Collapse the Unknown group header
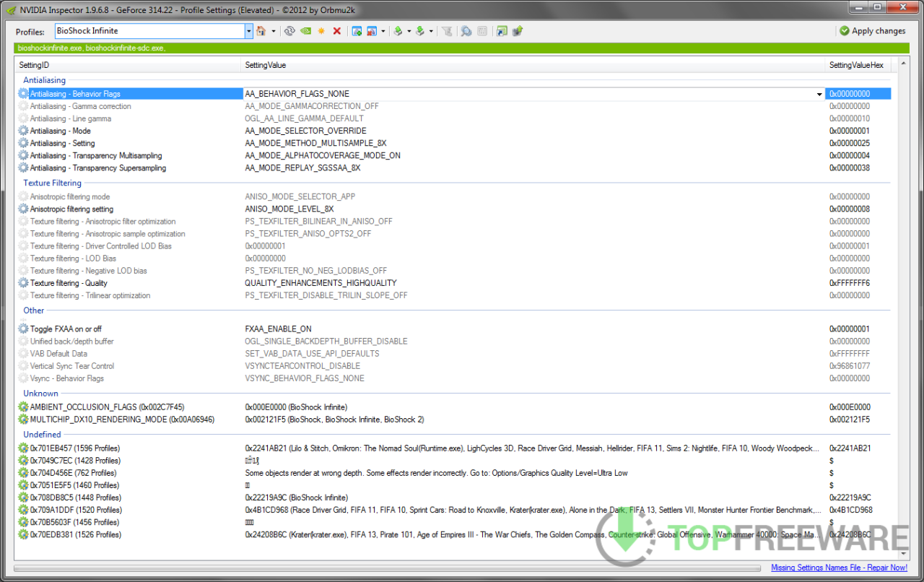Viewport: 924px width, 582px height. click(x=40, y=394)
